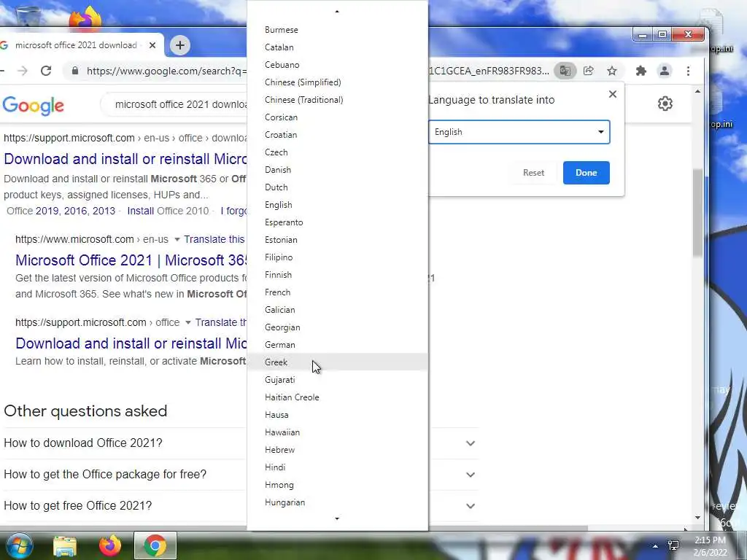The width and height of the screenshot is (747, 560).
Task: Choose Danish from the list
Action: click(x=337, y=169)
